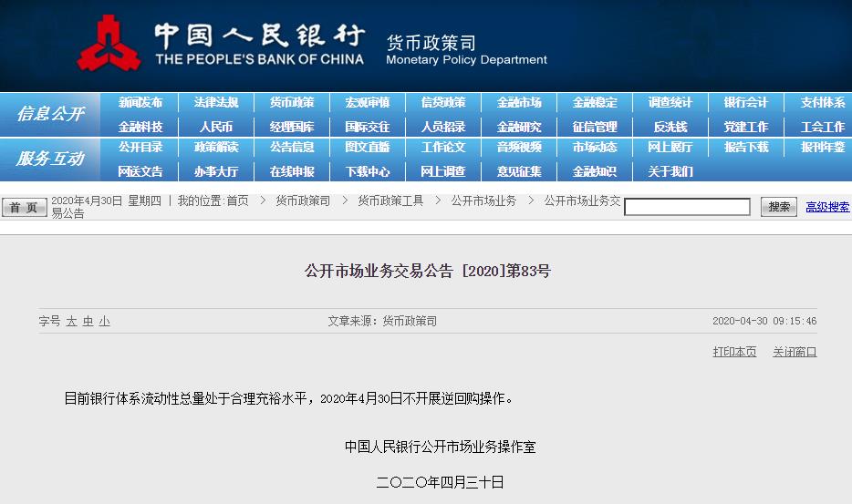
Task: Open the 下载中心 download center
Action: coord(368,170)
